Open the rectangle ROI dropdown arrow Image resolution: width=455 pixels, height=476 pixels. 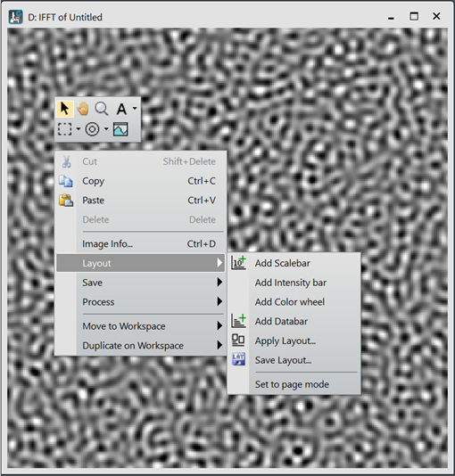pos(79,129)
